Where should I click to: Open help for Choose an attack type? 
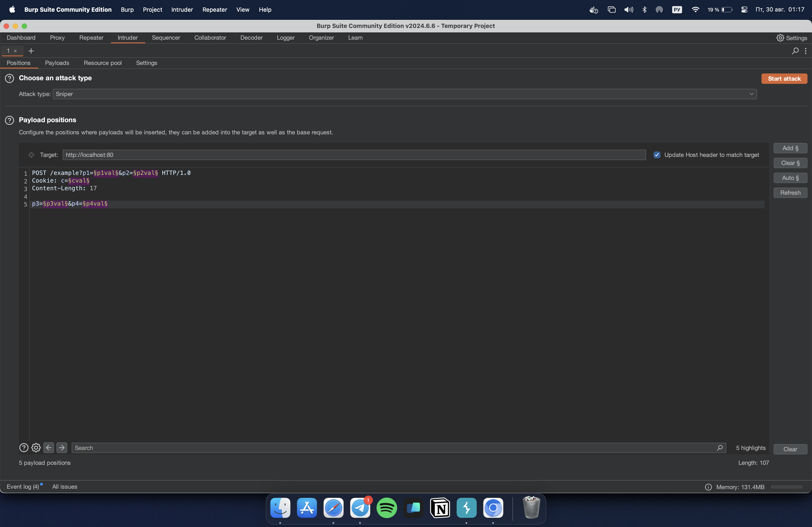9,78
